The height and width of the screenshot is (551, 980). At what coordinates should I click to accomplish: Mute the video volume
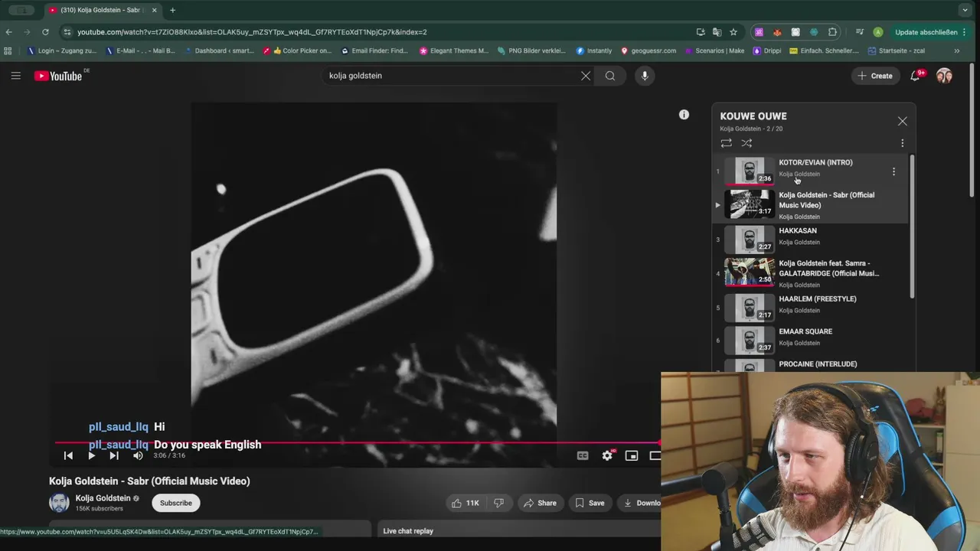click(138, 455)
